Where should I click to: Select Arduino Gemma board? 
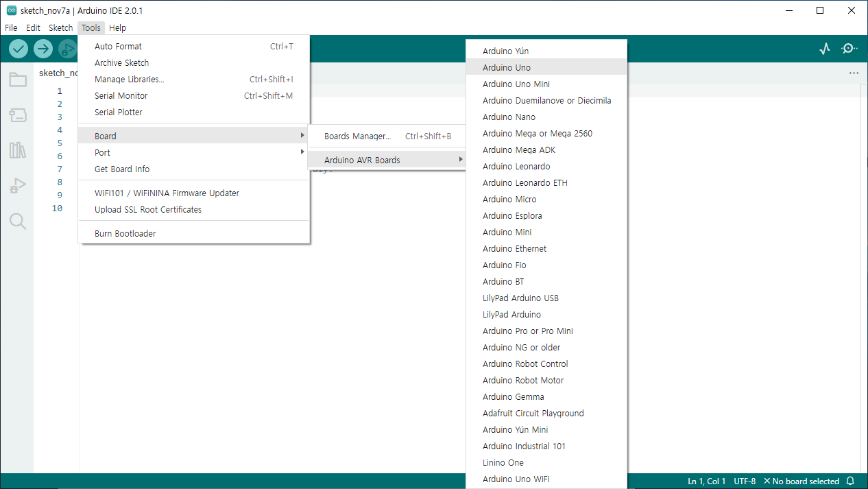click(x=546, y=397)
